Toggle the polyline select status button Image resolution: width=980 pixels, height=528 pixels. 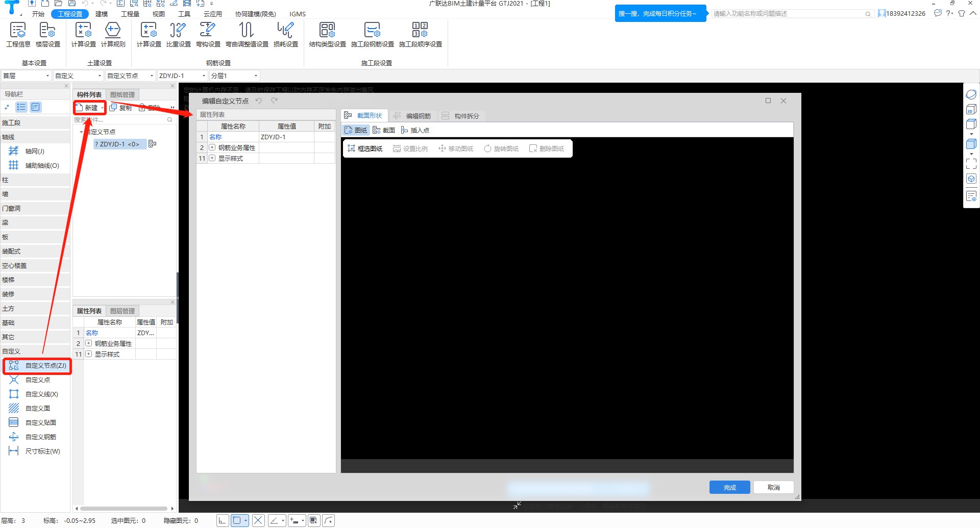click(329, 520)
